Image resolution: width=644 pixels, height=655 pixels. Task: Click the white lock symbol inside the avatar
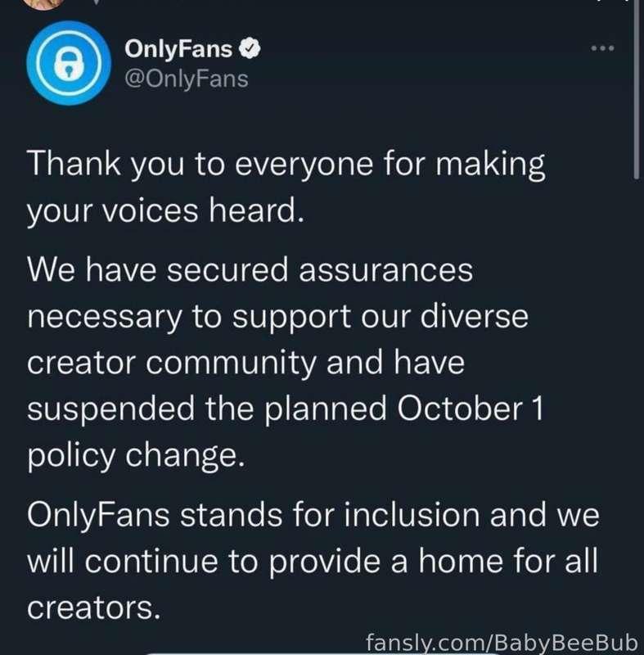click(69, 63)
